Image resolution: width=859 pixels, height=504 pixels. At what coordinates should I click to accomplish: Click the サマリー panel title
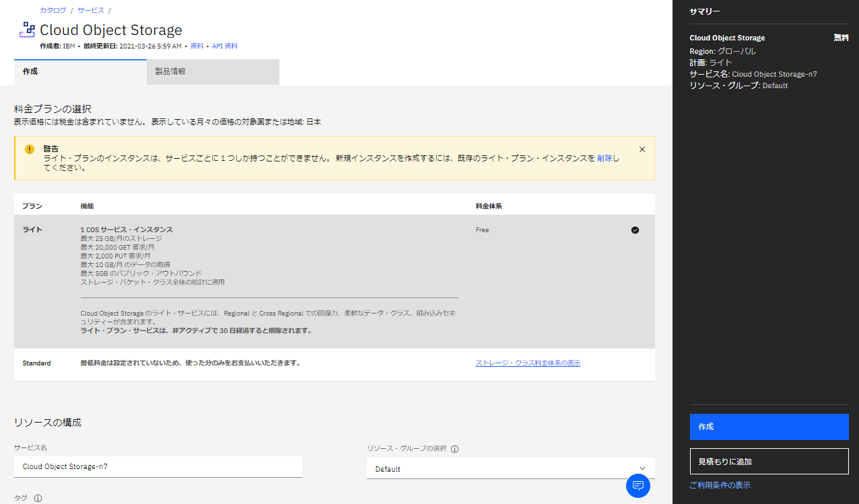click(x=705, y=11)
